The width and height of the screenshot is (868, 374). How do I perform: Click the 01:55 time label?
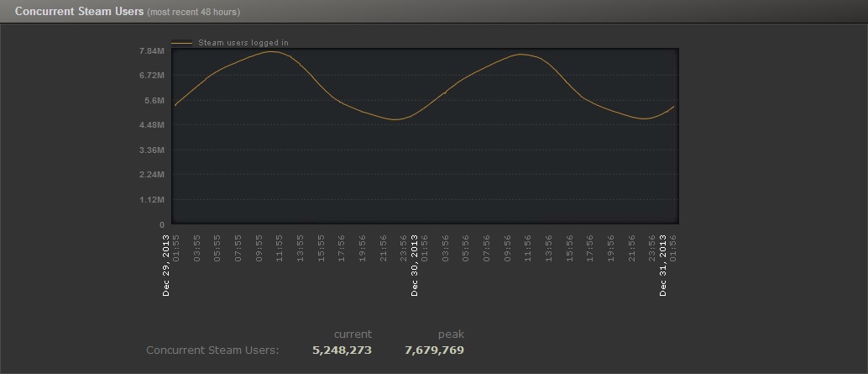coord(176,247)
